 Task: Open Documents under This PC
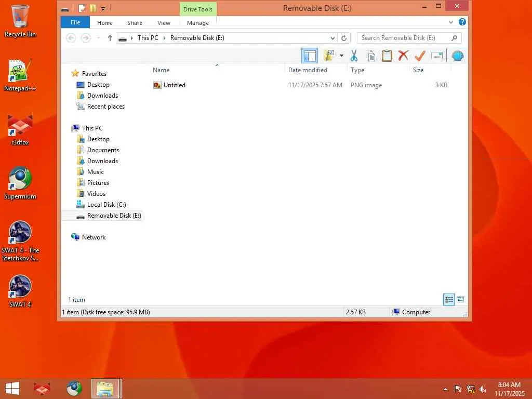[103, 150]
